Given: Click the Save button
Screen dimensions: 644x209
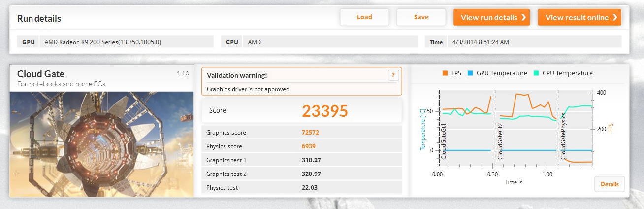Looking at the screenshot, I should 421,17.
